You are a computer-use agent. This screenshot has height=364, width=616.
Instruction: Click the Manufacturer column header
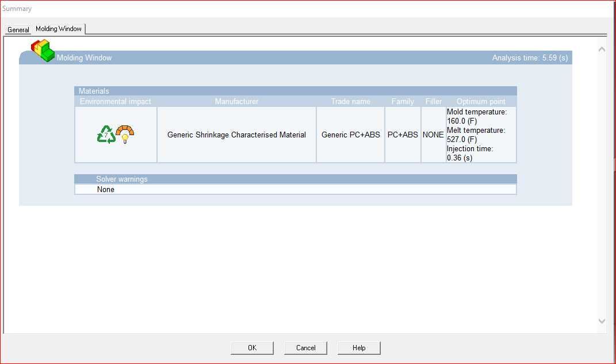point(236,101)
